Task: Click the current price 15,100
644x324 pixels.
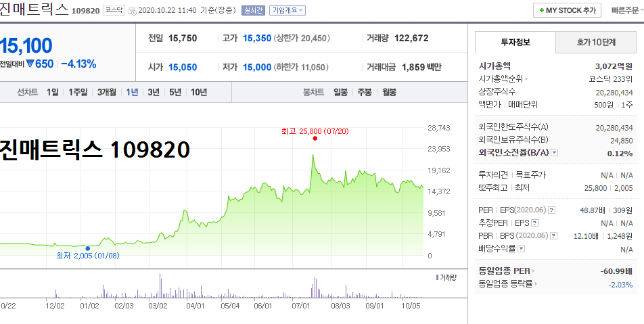Action: (x=26, y=45)
